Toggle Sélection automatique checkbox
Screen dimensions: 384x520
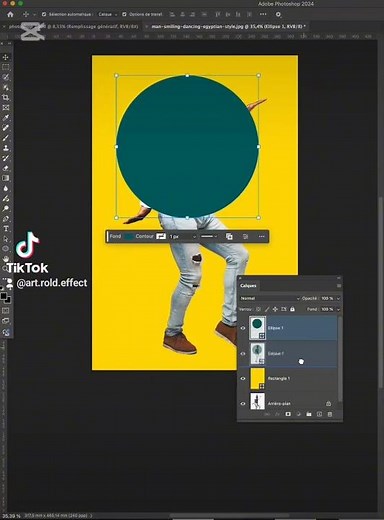[x=44, y=14]
